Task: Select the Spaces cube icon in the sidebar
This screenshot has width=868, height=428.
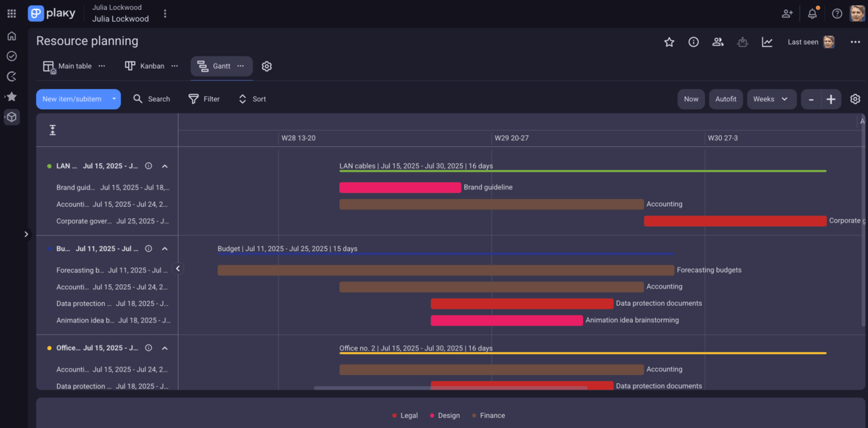Action: coord(11,117)
